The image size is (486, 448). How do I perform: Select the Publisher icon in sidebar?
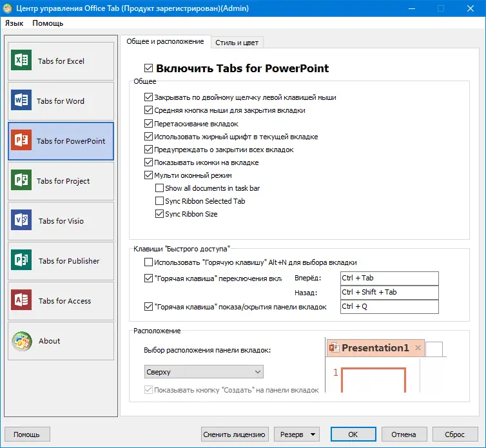click(21, 260)
